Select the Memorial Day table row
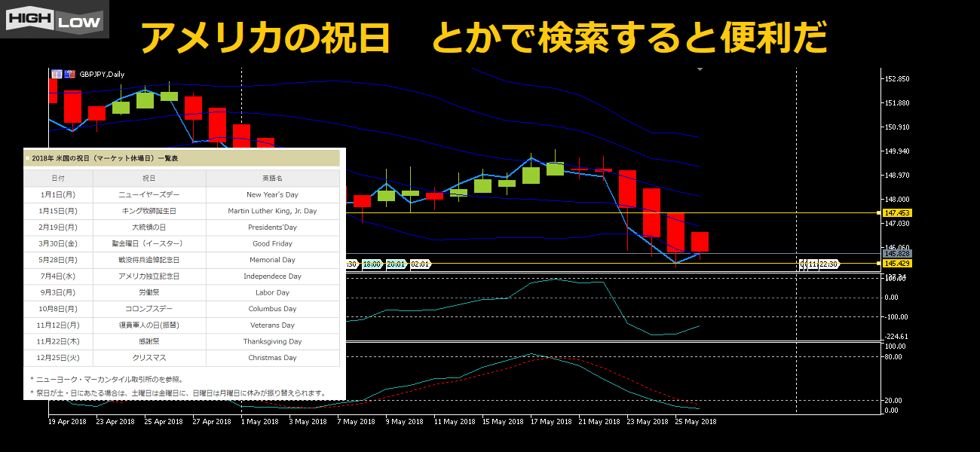Screen dimensions: 980x452 pos(181,260)
